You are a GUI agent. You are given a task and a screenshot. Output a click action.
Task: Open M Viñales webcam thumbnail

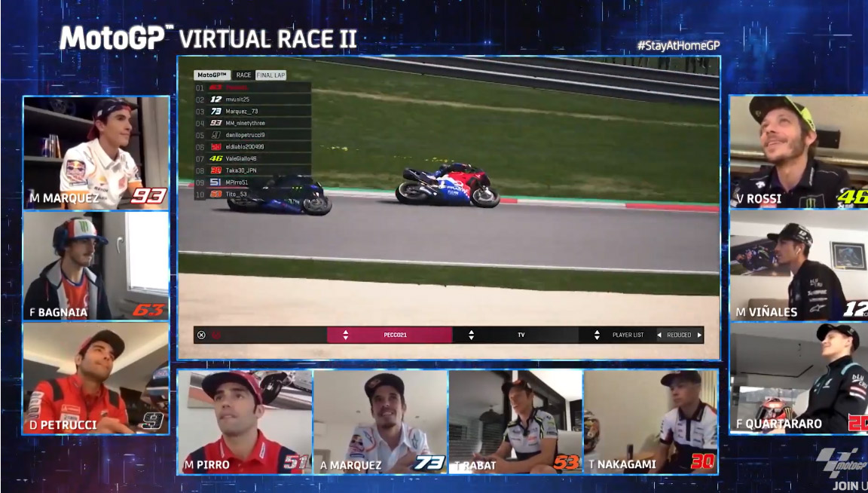(799, 265)
